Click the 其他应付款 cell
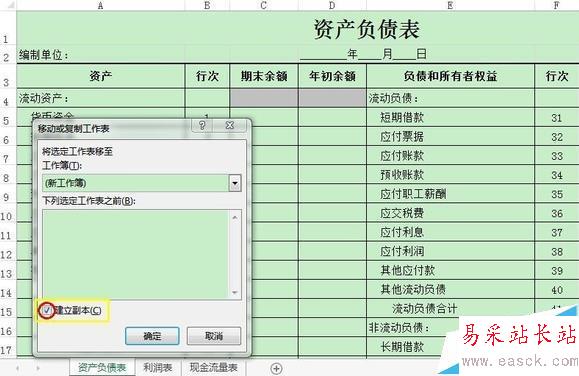 coord(450,270)
